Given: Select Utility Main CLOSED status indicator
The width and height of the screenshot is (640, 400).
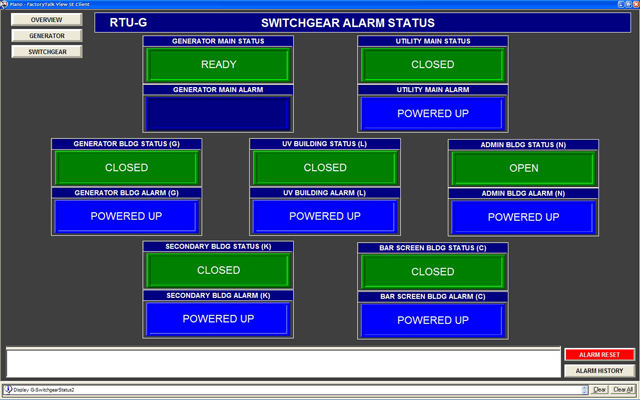Looking at the screenshot, I should (432, 64).
